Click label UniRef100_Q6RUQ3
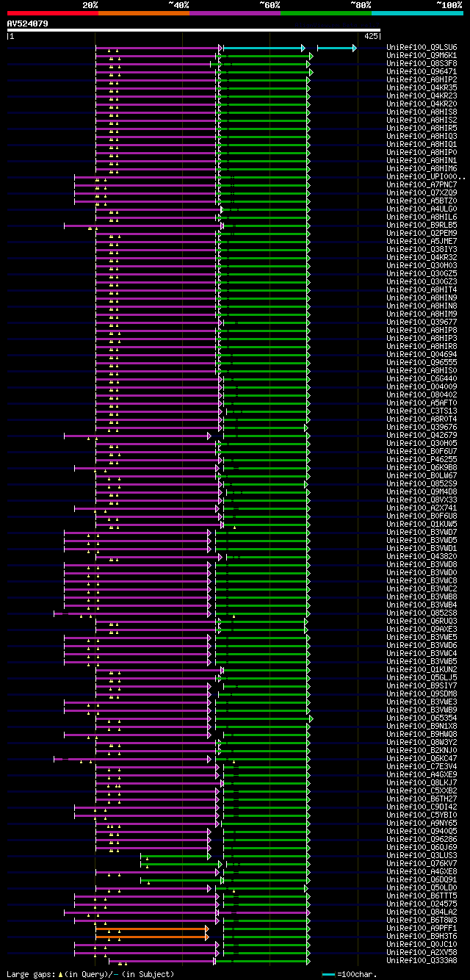Image resolution: width=470 pixels, height=980 pixels. tap(422, 621)
